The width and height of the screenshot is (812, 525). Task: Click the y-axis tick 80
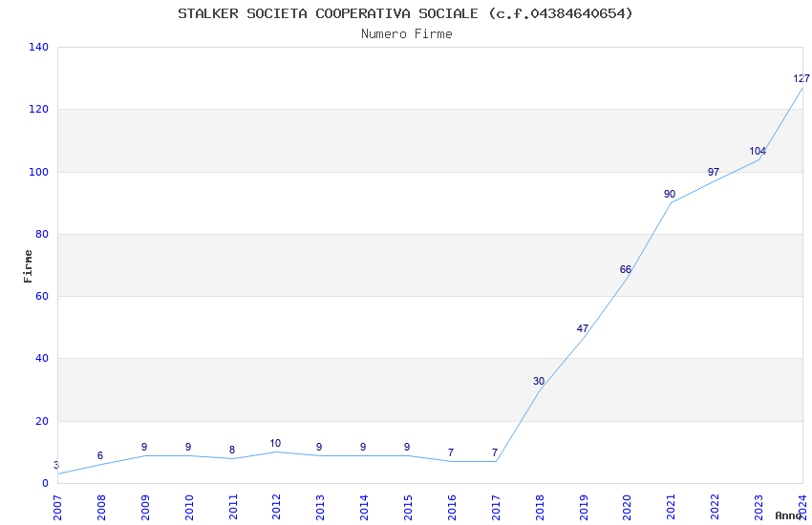click(41, 234)
